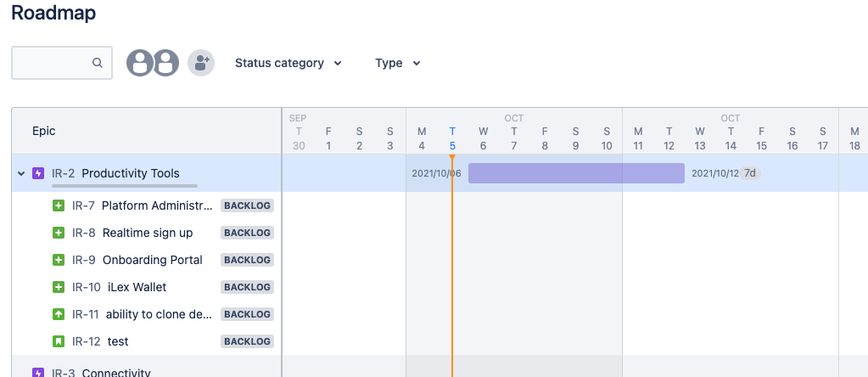Click the BACKLOG status of IR-7
The height and width of the screenshot is (377, 868).
pyautogui.click(x=248, y=206)
